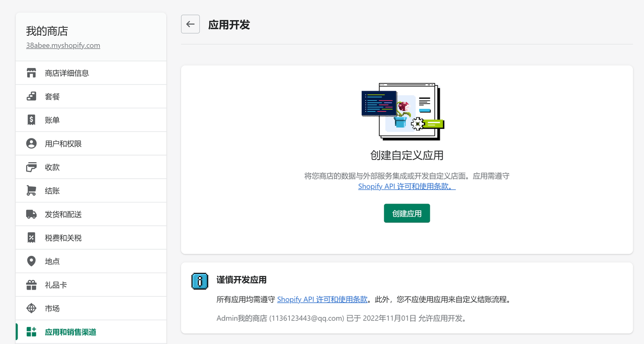
Task: Click the billing receipt icon next to 账单
Action: [31, 120]
